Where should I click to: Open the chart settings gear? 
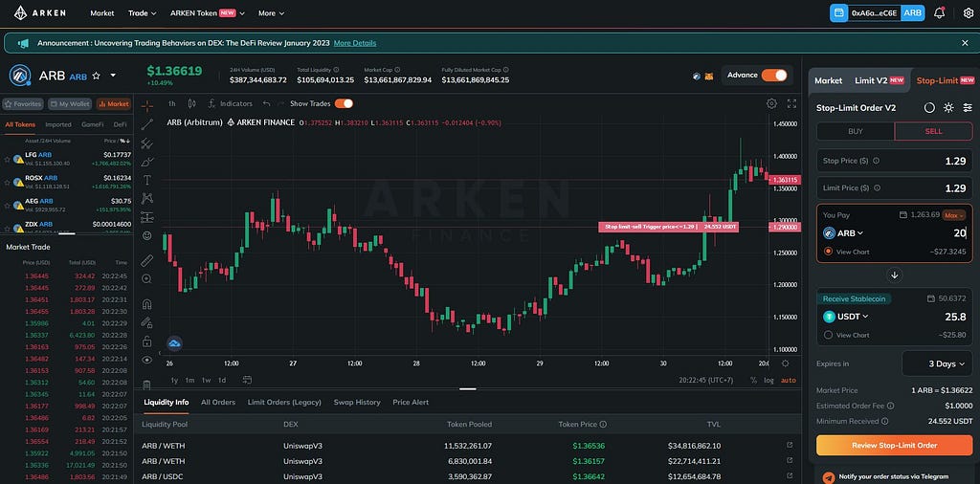[772, 103]
